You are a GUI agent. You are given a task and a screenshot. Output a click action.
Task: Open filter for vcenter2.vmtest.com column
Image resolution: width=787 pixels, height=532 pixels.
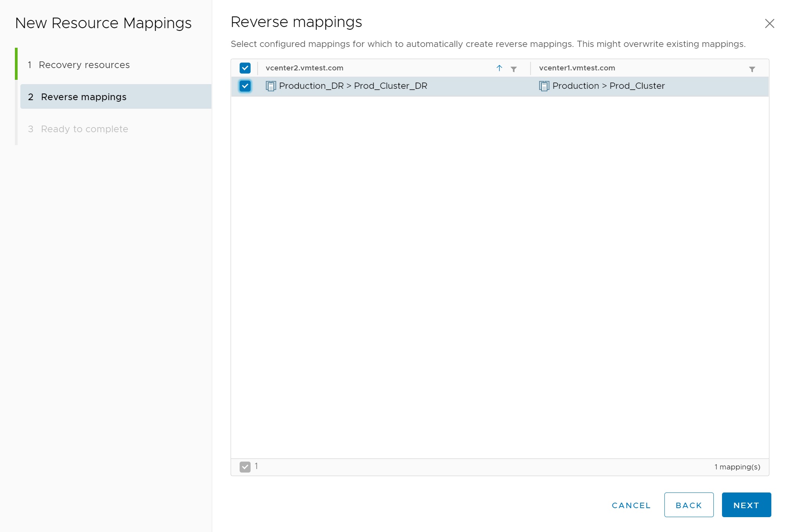[x=514, y=69]
